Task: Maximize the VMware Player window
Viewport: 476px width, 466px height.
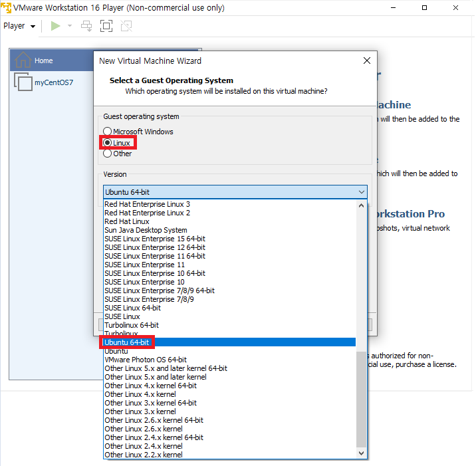Action: coord(424,7)
